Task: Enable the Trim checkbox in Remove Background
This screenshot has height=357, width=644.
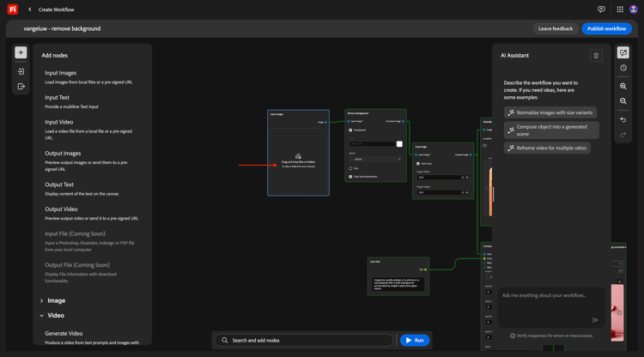Action: (350, 168)
